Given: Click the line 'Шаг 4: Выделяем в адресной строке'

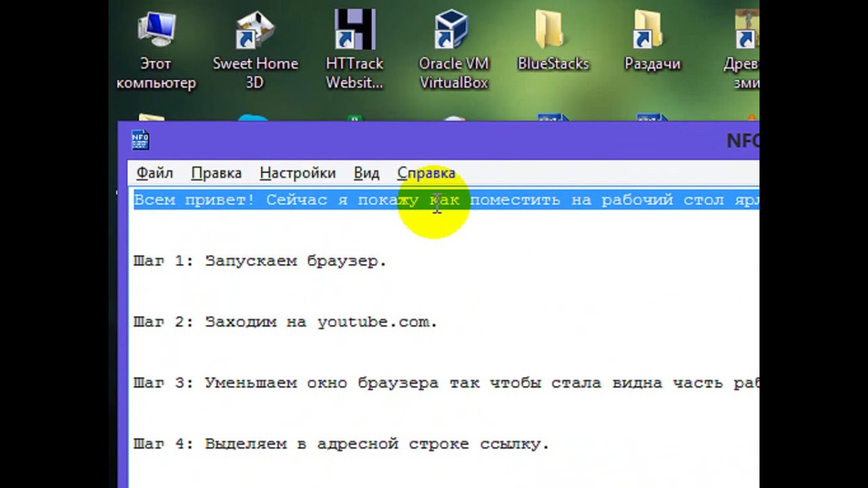Looking at the screenshot, I should tap(341, 444).
